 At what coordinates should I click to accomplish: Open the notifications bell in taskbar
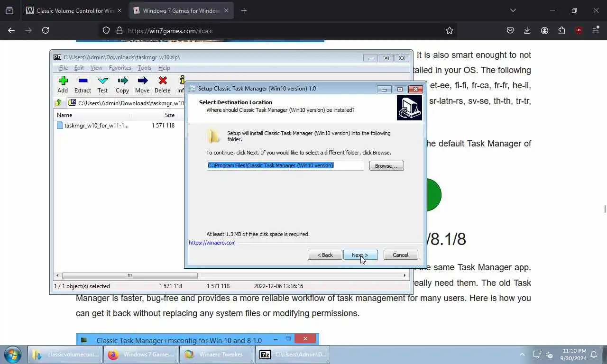coord(594,355)
